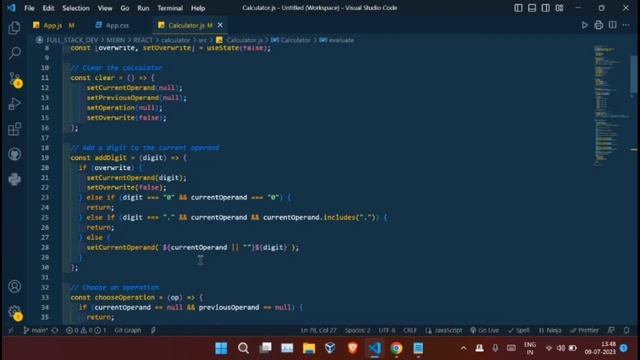Toggle Spell checker in status bar
Screen dimensions: 640x360
[519, 330]
